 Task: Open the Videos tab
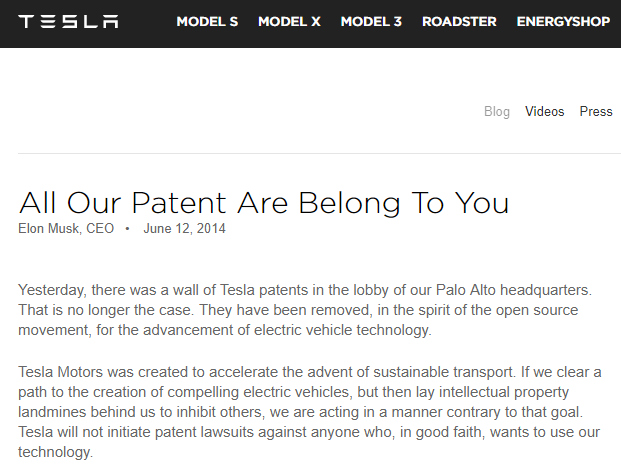pos(545,111)
